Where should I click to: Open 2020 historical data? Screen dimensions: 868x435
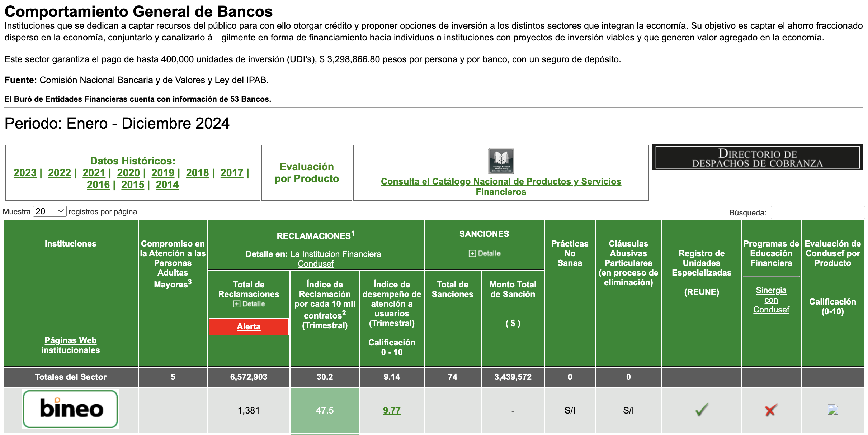pyautogui.click(x=128, y=173)
